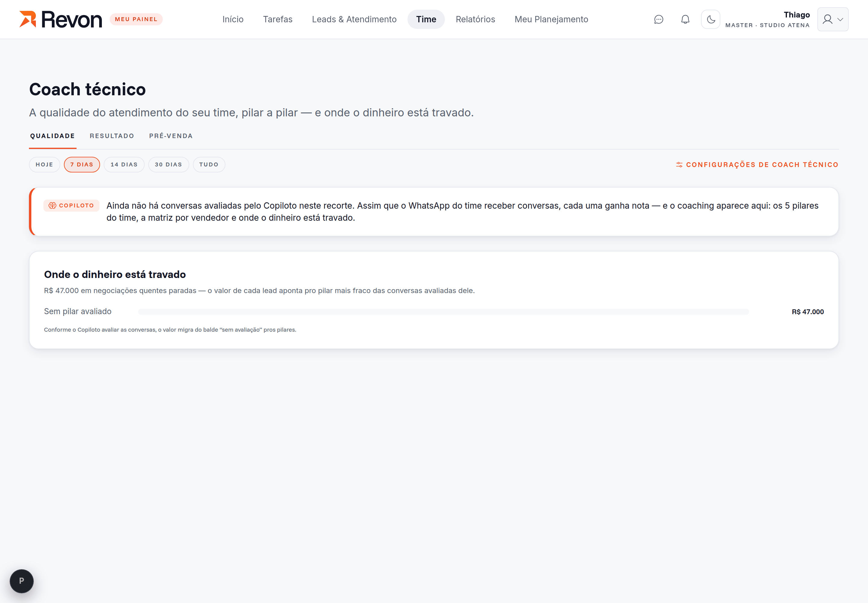868x603 pixels.
Task: Select the 14 Dias period filter
Action: [x=124, y=164]
